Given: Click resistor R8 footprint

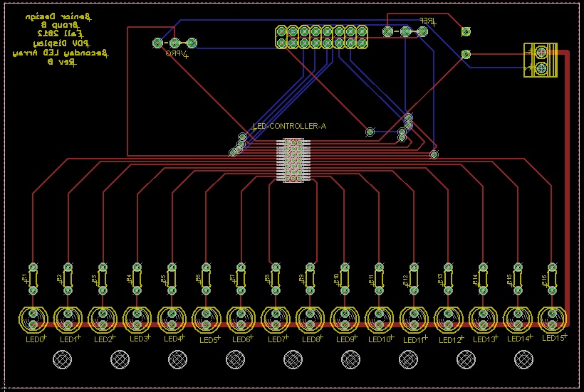Looking at the screenshot, I should (274, 278).
